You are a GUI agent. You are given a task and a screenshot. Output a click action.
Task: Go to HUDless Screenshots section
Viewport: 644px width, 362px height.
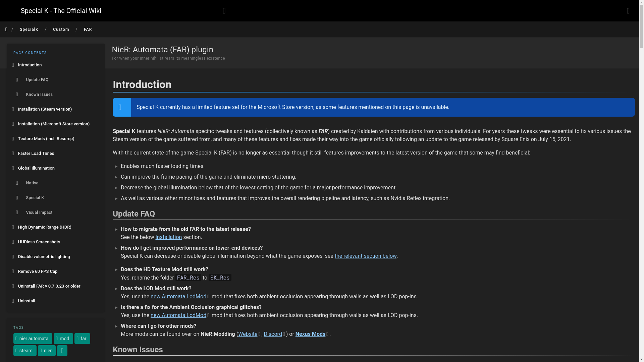click(x=56, y=242)
